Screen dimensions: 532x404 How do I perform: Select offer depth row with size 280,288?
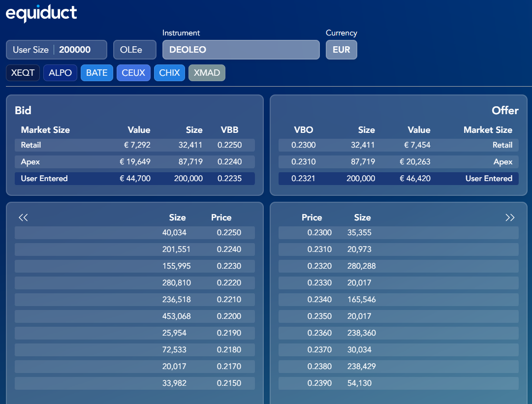click(x=398, y=266)
